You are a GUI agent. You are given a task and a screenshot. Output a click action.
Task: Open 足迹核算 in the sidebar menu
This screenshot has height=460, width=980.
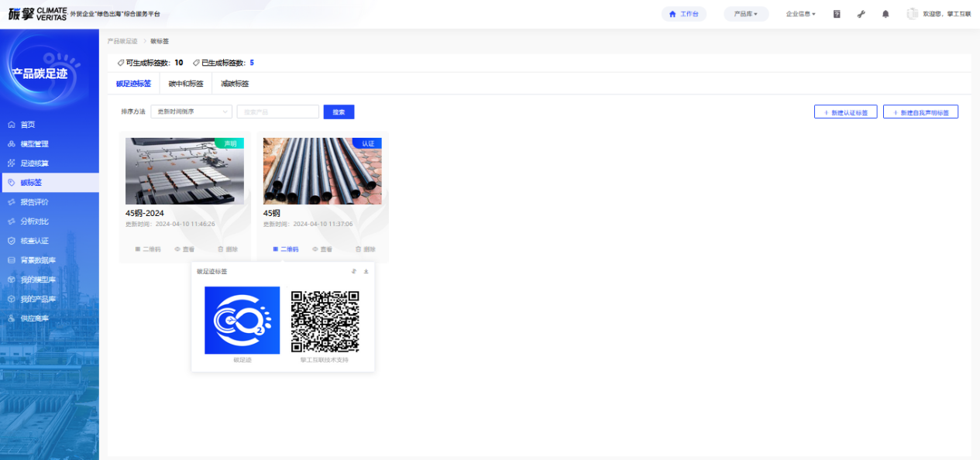click(34, 163)
